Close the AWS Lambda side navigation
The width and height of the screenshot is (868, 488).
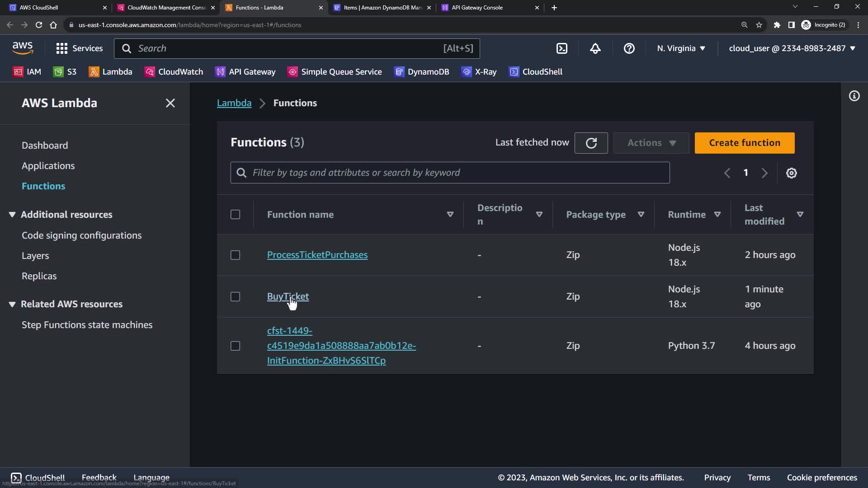pos(170,103)
